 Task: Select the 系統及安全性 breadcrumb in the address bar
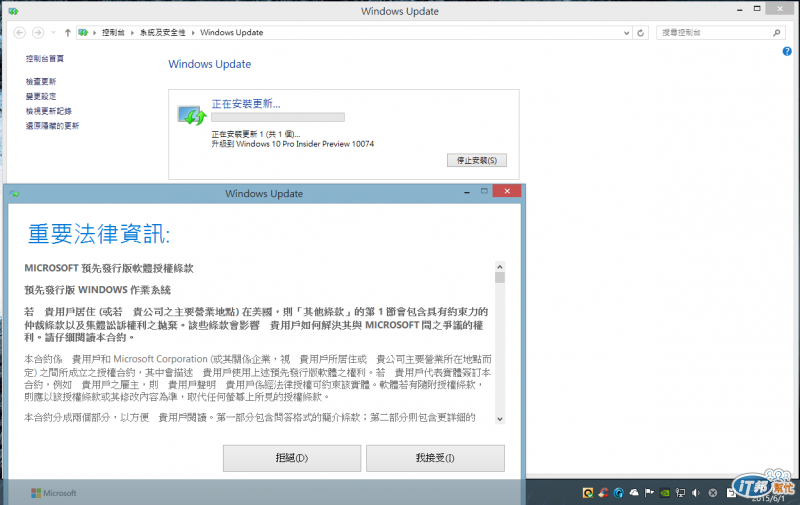(x=162, y=33)
